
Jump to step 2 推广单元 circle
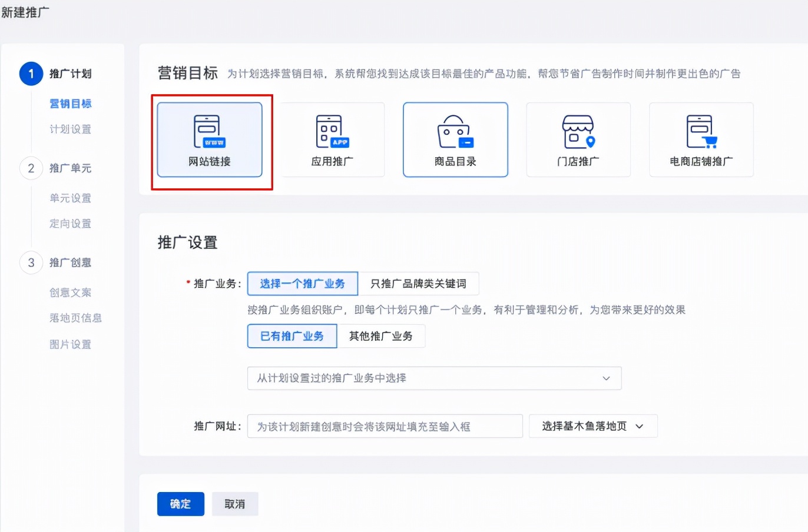click(31, 168)
